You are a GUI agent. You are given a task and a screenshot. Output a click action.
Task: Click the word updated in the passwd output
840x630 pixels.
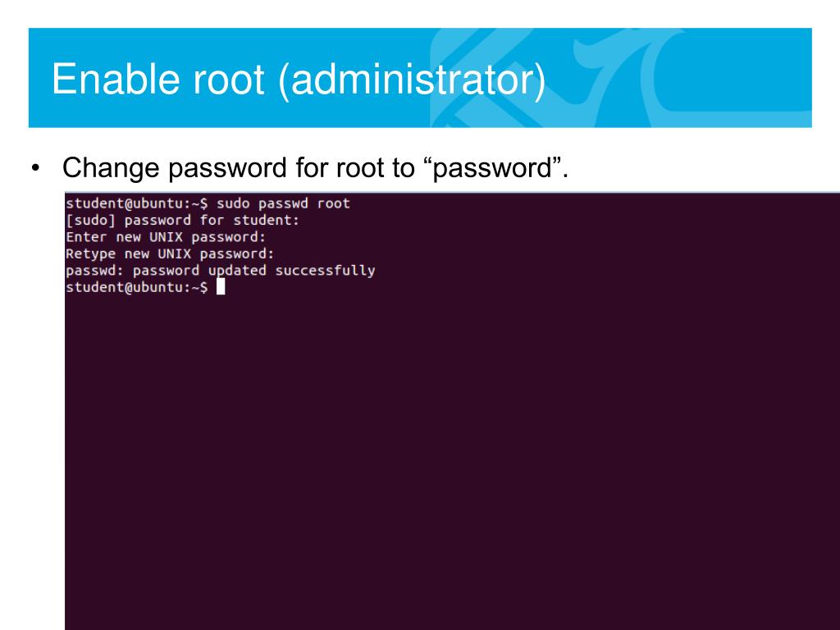click(x=237, y=271)
